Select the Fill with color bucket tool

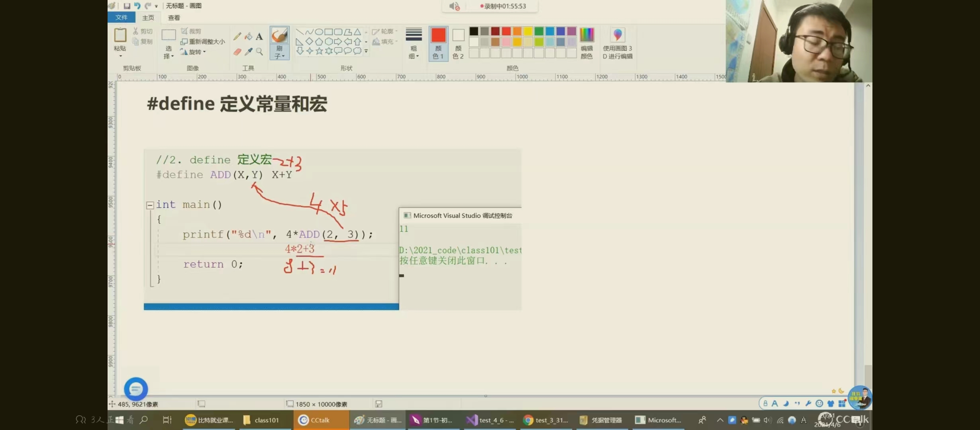coord(248,37)
